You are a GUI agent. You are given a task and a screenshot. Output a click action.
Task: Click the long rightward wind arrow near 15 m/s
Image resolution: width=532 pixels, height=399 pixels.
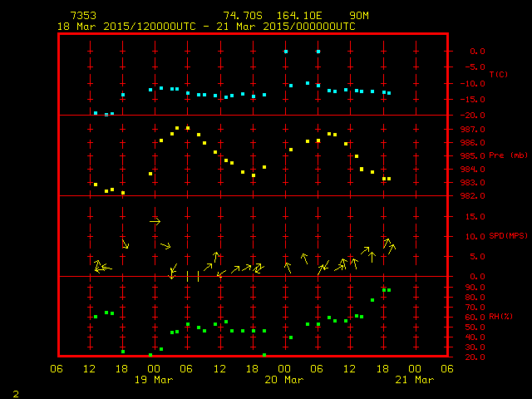(155, 221)
